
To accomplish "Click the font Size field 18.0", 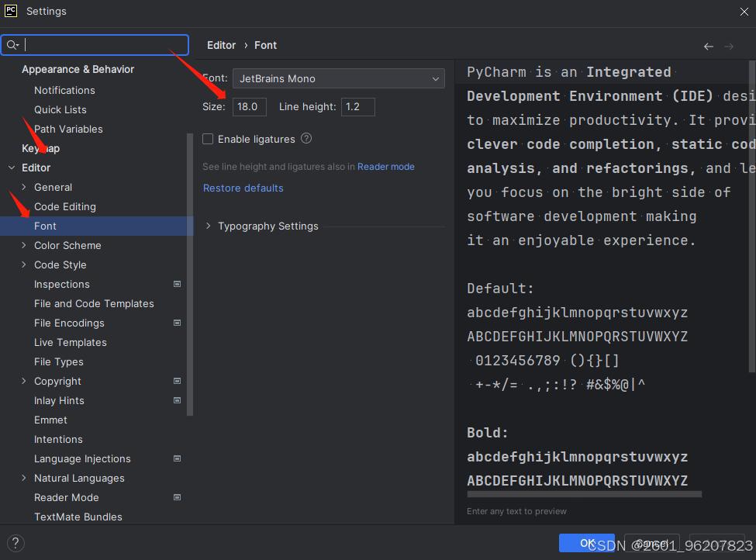I will click(x=249, y=106).
